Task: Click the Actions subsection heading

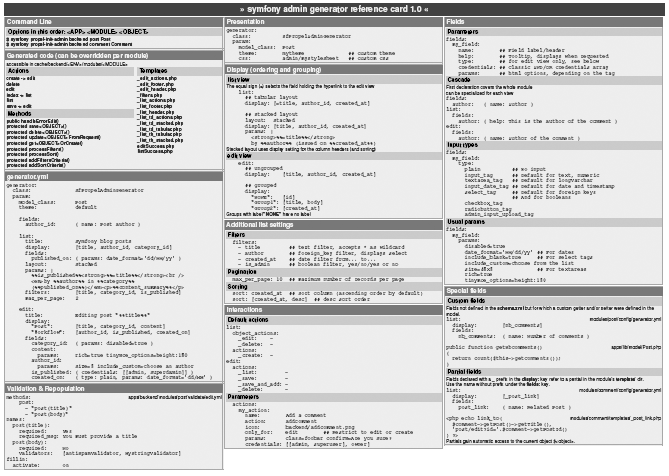Action: click(20, 72)
